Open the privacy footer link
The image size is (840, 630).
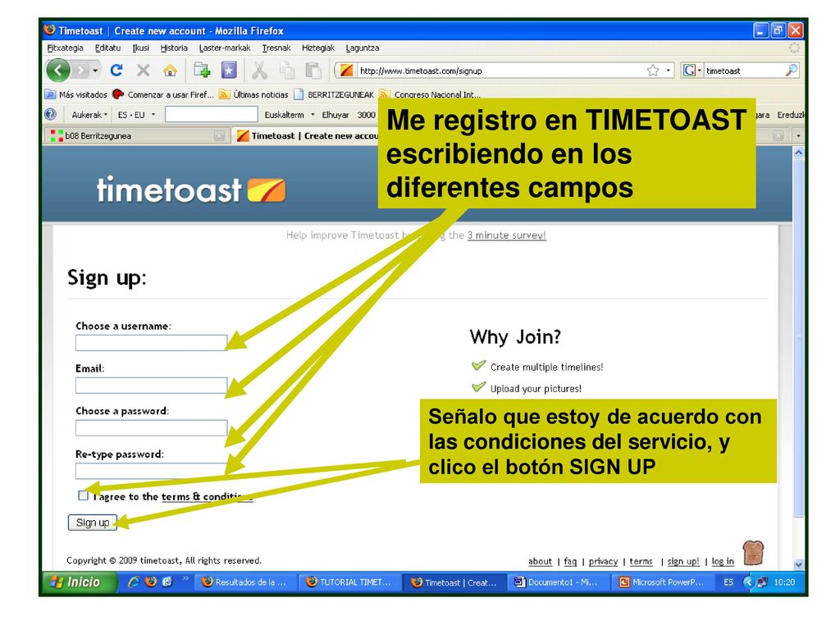coord(603,561)
